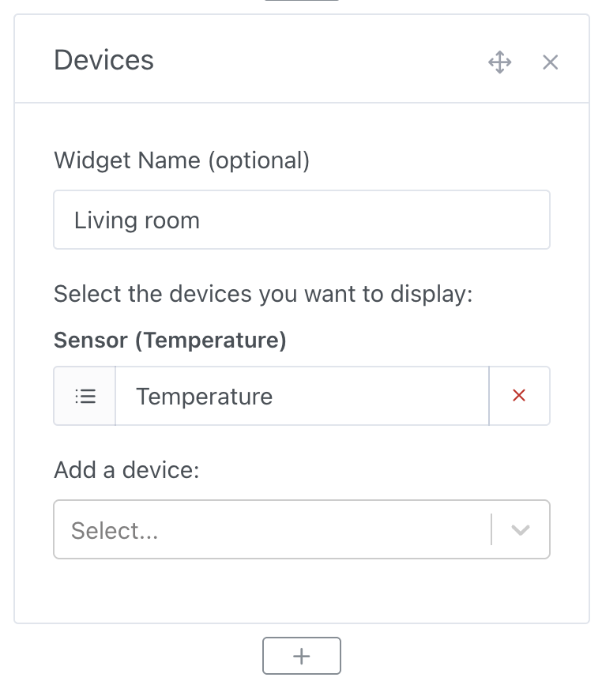Click the Devices panel title
The image size is (602, 700).
point(103,61)
